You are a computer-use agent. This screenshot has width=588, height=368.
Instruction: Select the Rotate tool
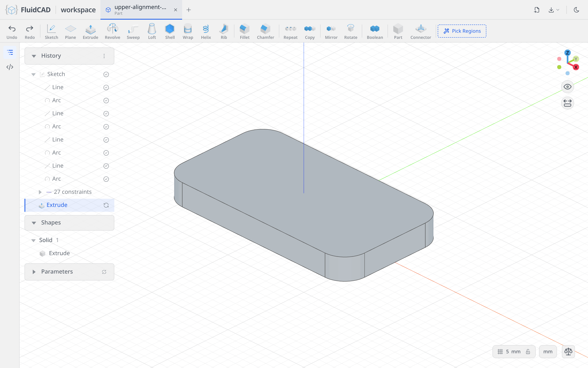(351, 31)
